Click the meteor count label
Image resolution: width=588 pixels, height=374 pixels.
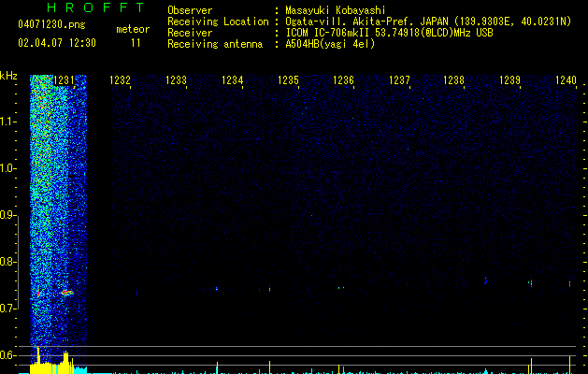pos(133,29)
